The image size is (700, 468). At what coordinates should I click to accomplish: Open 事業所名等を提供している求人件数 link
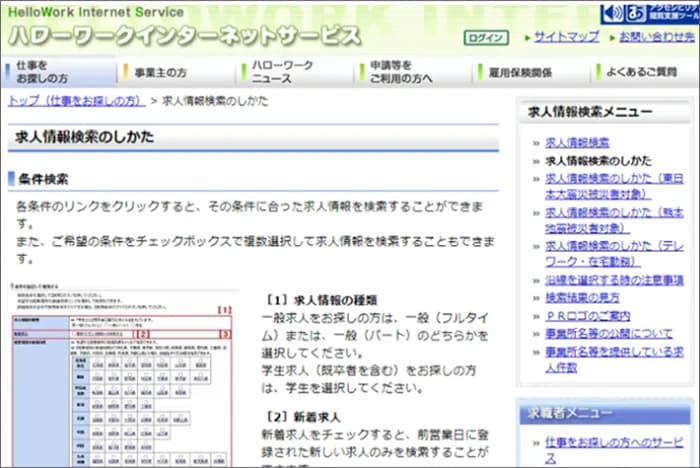(614, 359)
